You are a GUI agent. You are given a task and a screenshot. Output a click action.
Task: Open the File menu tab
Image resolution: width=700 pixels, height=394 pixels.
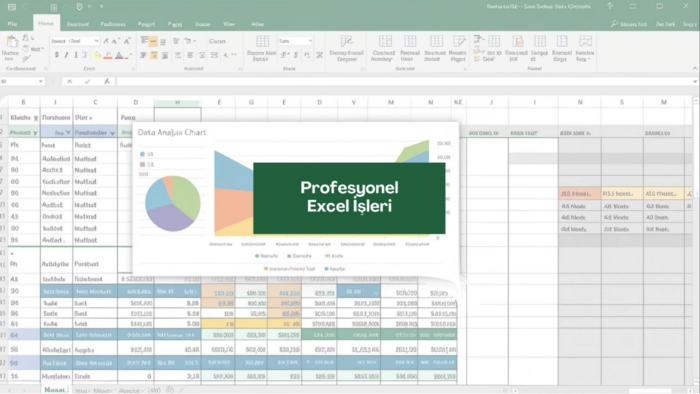tap(12, 24)
